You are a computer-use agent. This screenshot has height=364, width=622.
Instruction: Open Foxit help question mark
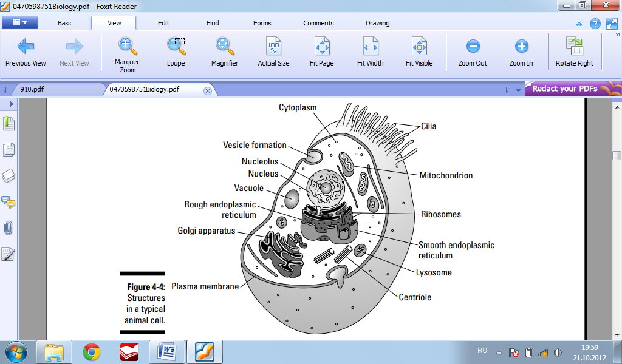(595, 24)
